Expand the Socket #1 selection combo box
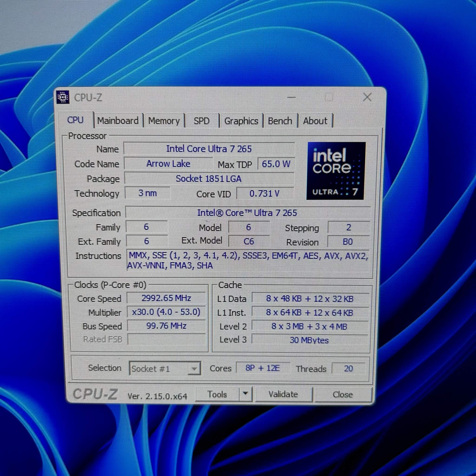This screenshot has width=476, height=476. click(194, 369)
